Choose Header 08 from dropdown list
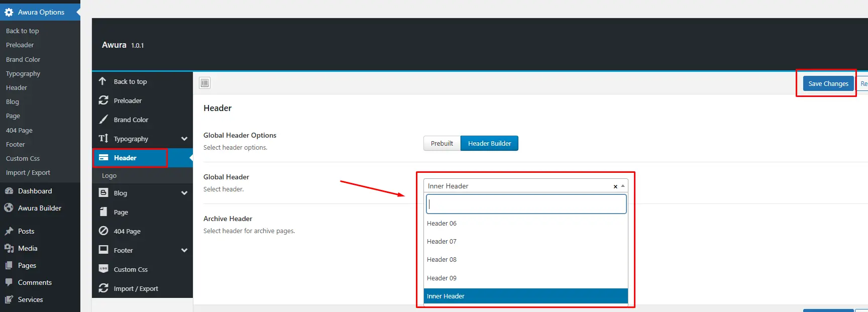The height and width of the screenshot is (312, 868). click(x=526, y=259)
